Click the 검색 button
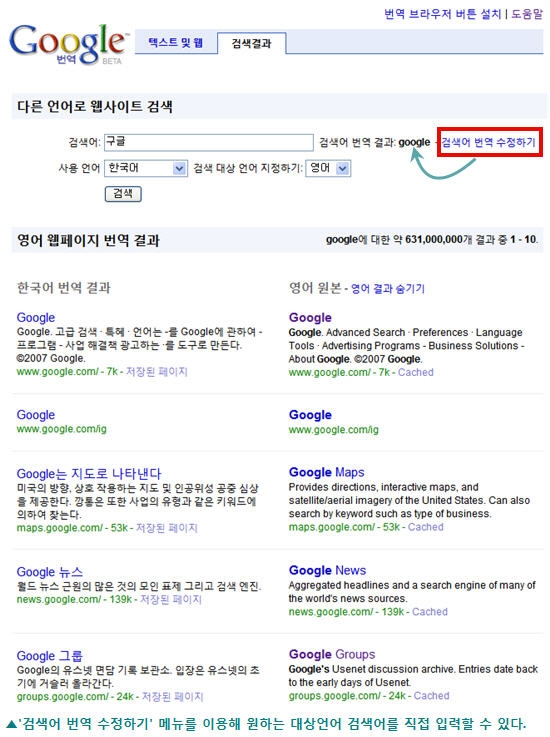The width and height of the screenshot is (550, 737). pos(123,194)
